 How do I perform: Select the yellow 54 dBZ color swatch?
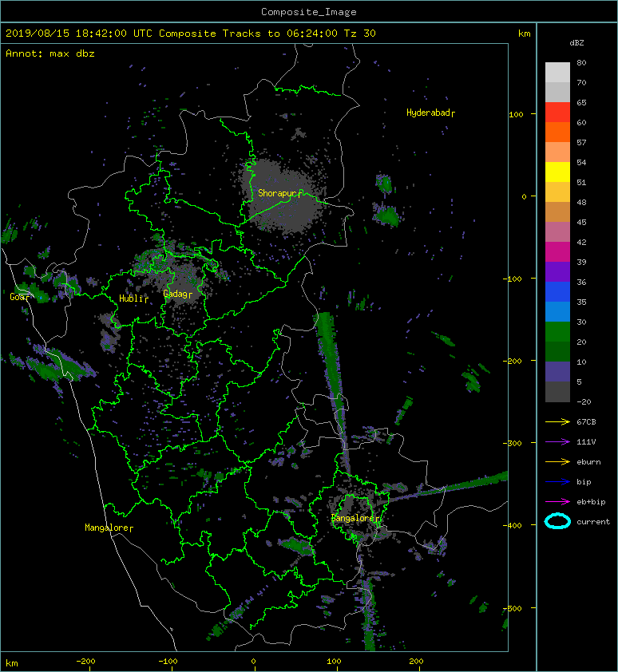coord(557,172)
